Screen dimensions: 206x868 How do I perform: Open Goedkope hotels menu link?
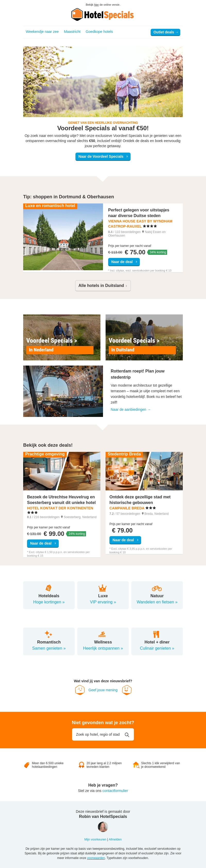[99, 32]
